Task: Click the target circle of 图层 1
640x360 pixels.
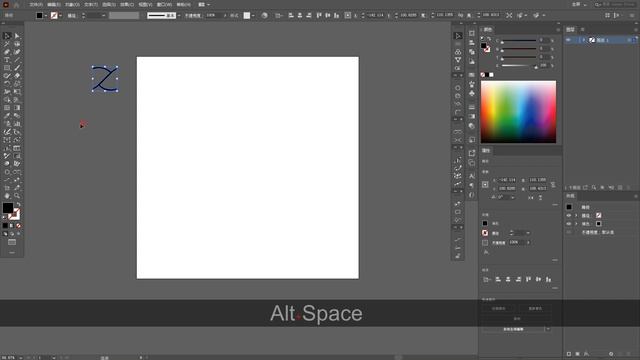Action: pyautogui.click(x=629, y=40)
